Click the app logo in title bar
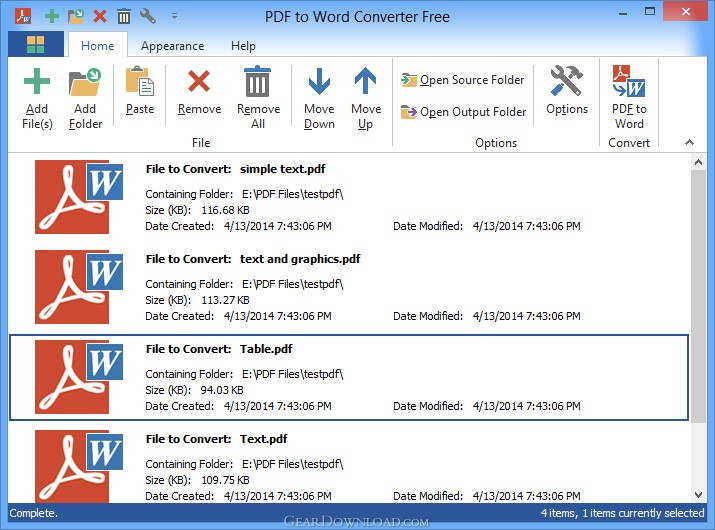The image size is (715, 530). pos(23,16)
